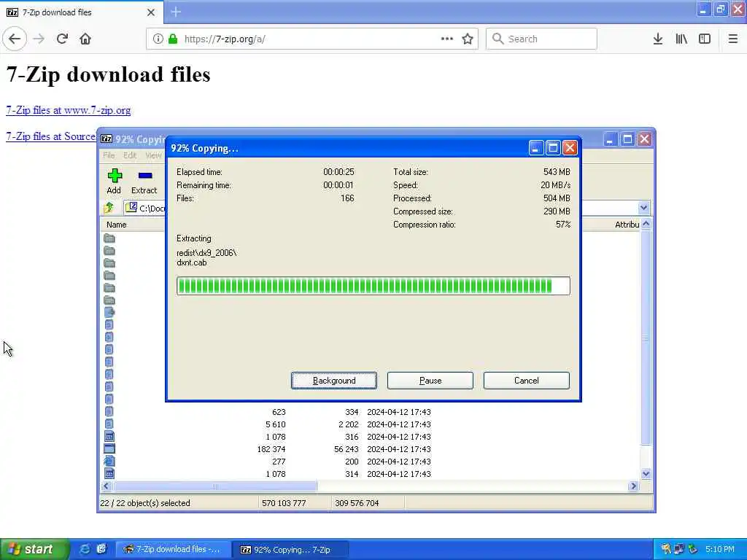Click the green padlock security icon
The width and height of the screenshot is (747, 560).
coord(173,39)
